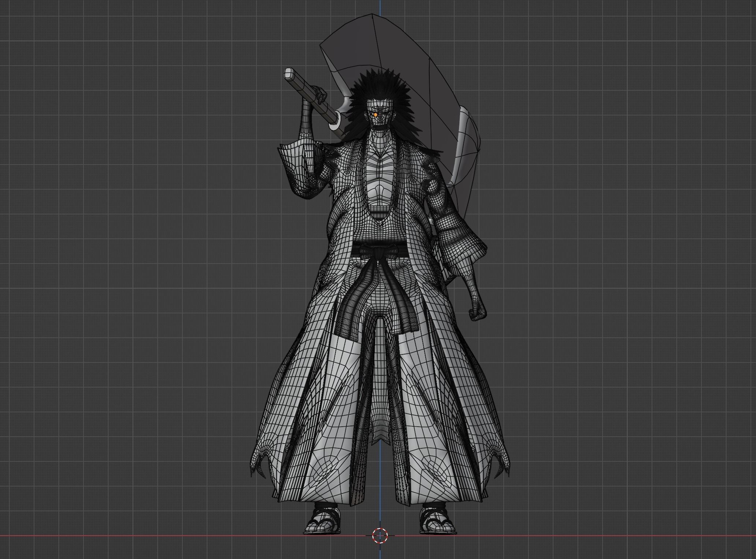Click the blue Z axis line at top
Screen dimensions: 756x559
tap(380, 7)
